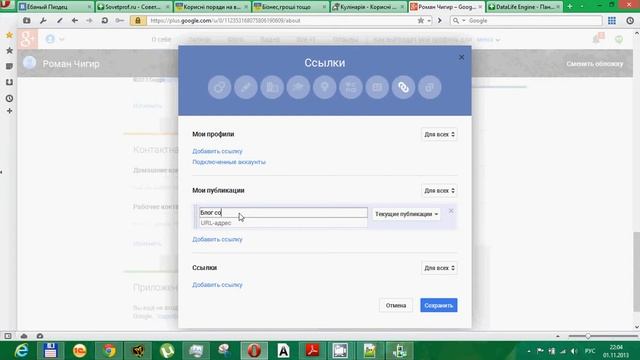Viewport: 640px width, 360px height.
Task: Click the last circular icon after the Links icon
Action: (429, 87)
